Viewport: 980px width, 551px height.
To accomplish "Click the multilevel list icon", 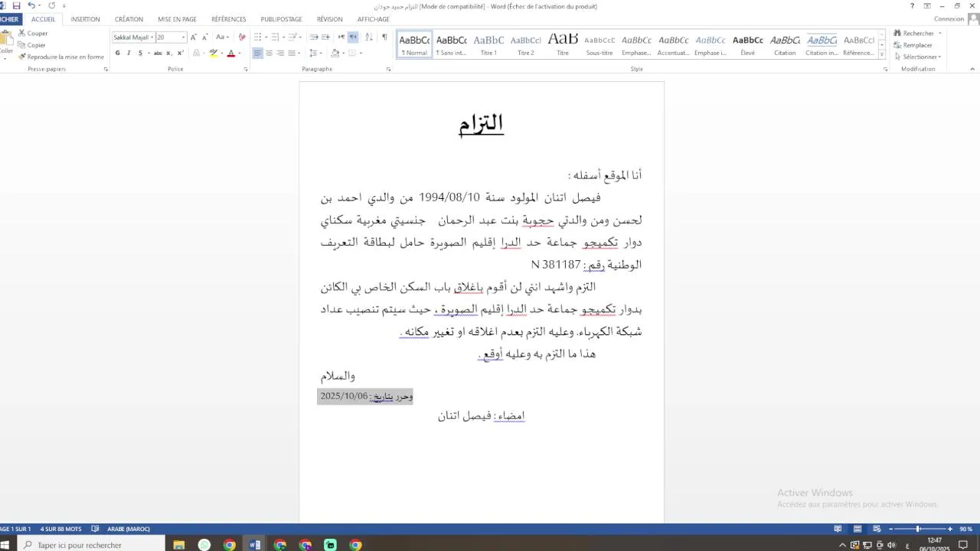I will click(294, 37).
